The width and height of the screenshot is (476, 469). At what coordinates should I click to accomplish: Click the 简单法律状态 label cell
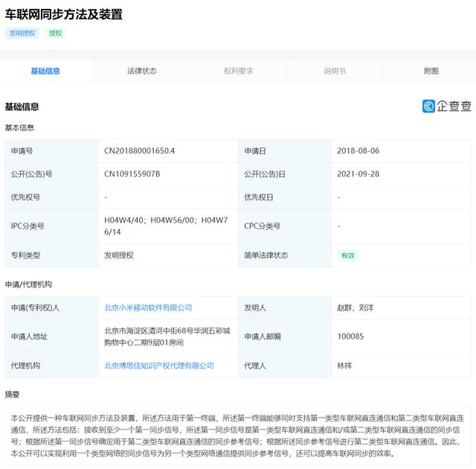pyautogui.click(x=285, y=255)
